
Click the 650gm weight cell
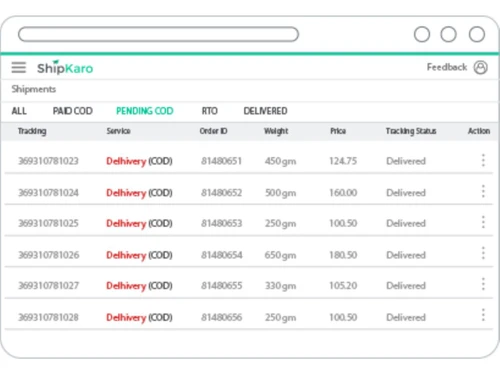(280, 255)
